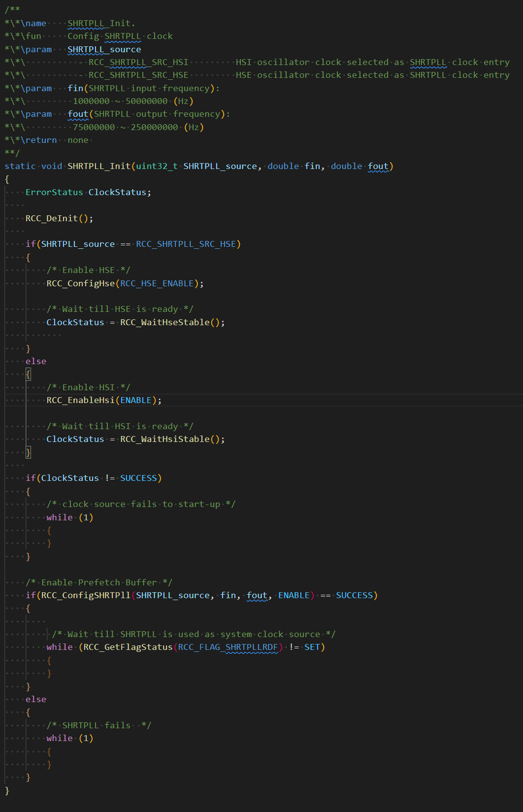Click the "RCC_DeInit();" call
The height and width of the screenshot is (812, 523).
(x=59, y=218)
